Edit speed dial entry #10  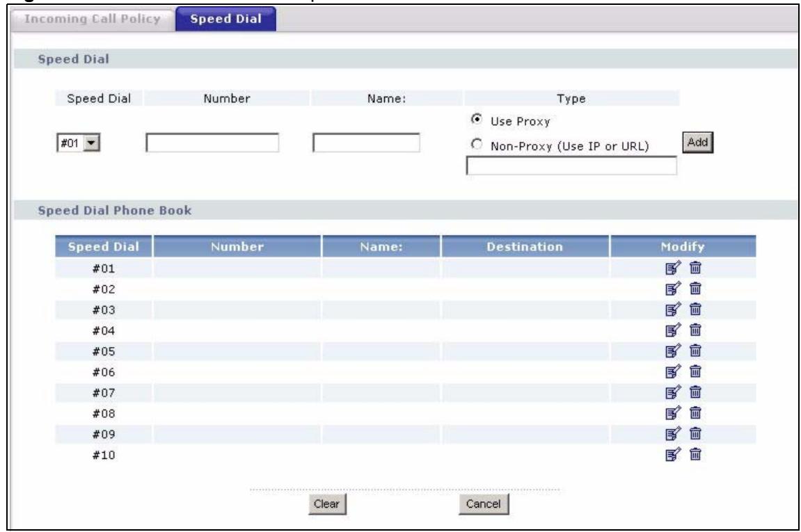(x=673, y=454)
